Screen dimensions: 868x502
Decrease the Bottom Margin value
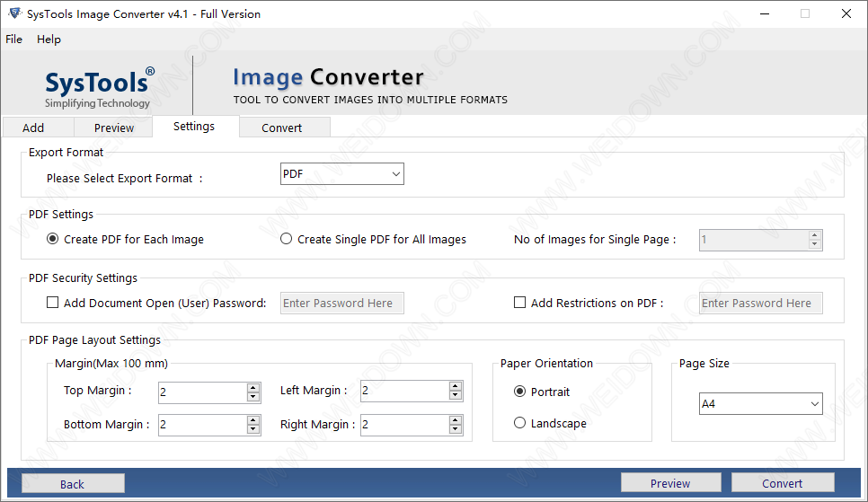(253, 429)
